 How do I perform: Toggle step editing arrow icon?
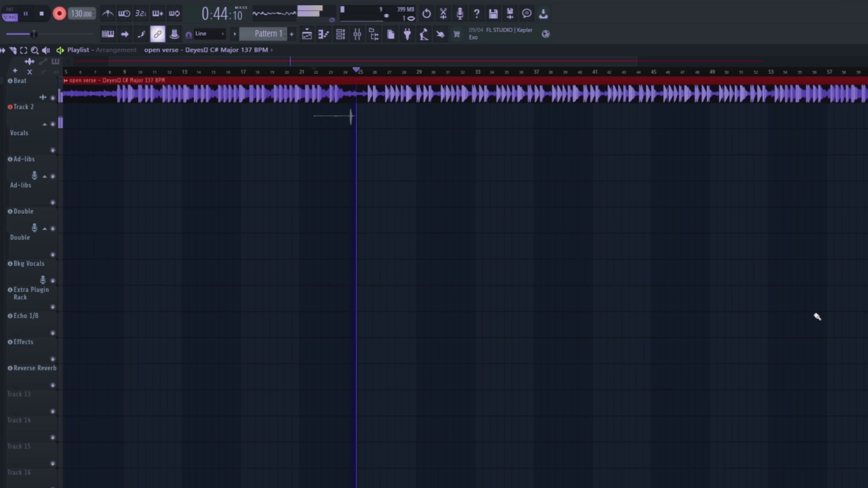coord(125,34)
